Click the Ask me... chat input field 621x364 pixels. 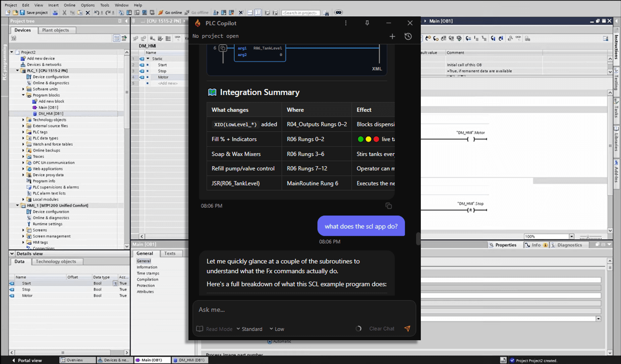[x=304, y=310]
